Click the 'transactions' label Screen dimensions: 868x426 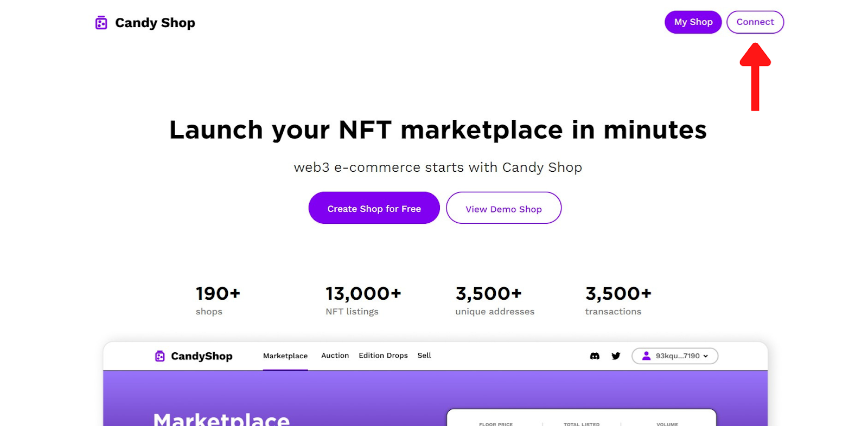click(613, 312)
